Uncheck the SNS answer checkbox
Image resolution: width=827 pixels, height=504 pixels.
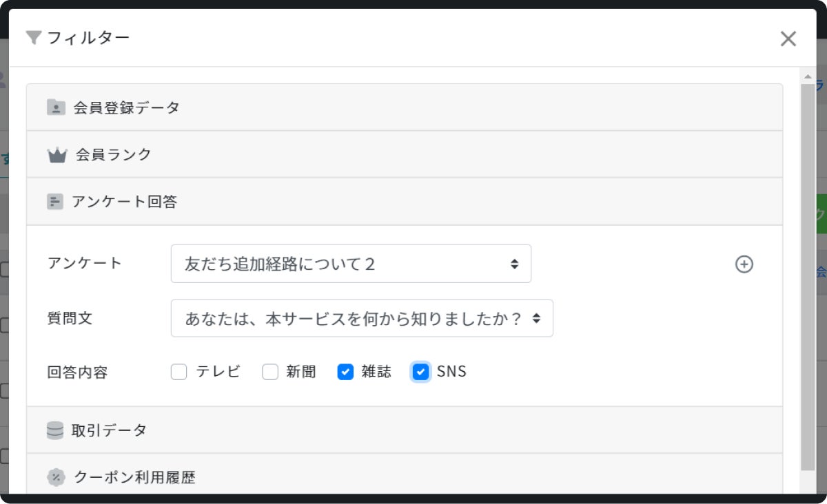(x=420, y=372)
